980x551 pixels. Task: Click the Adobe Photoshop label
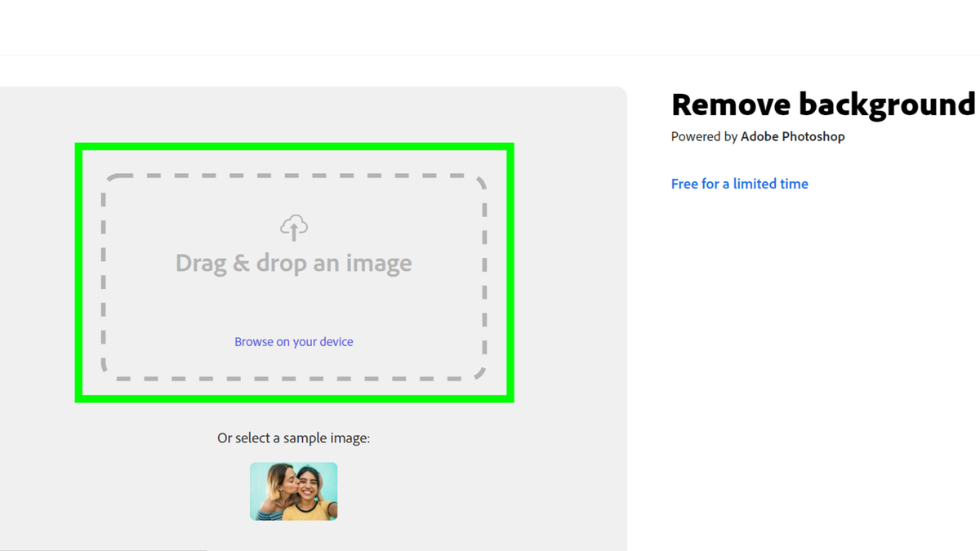point(792,136)
